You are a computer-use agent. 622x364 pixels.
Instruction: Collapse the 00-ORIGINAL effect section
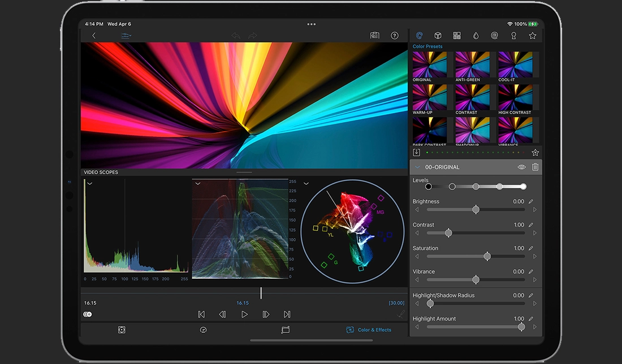pyautogui.click(x=418, y=167)
